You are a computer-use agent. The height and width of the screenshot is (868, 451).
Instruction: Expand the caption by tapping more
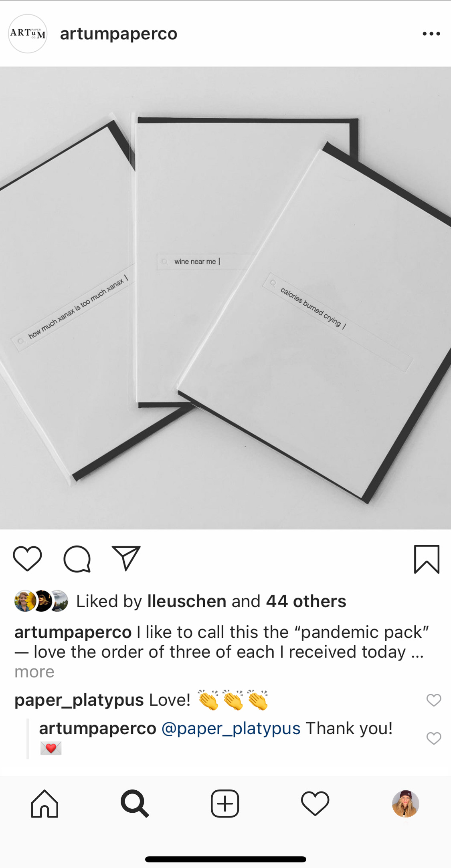click(34, 672)
